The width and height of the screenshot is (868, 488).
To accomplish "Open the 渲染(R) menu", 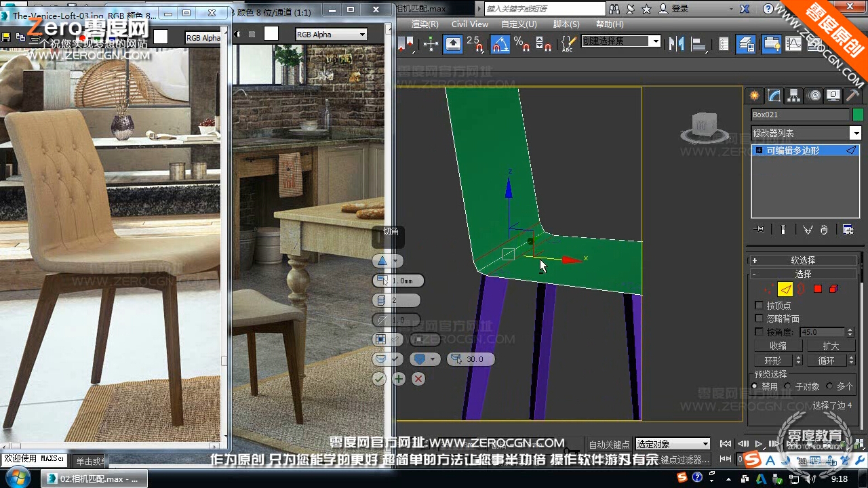I will coord(425,24).
